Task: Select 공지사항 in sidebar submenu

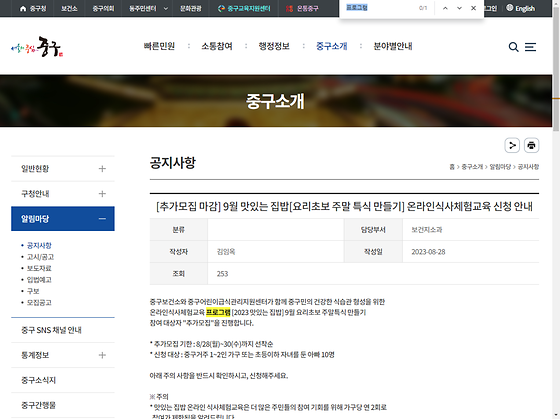Action: point(39,245)
